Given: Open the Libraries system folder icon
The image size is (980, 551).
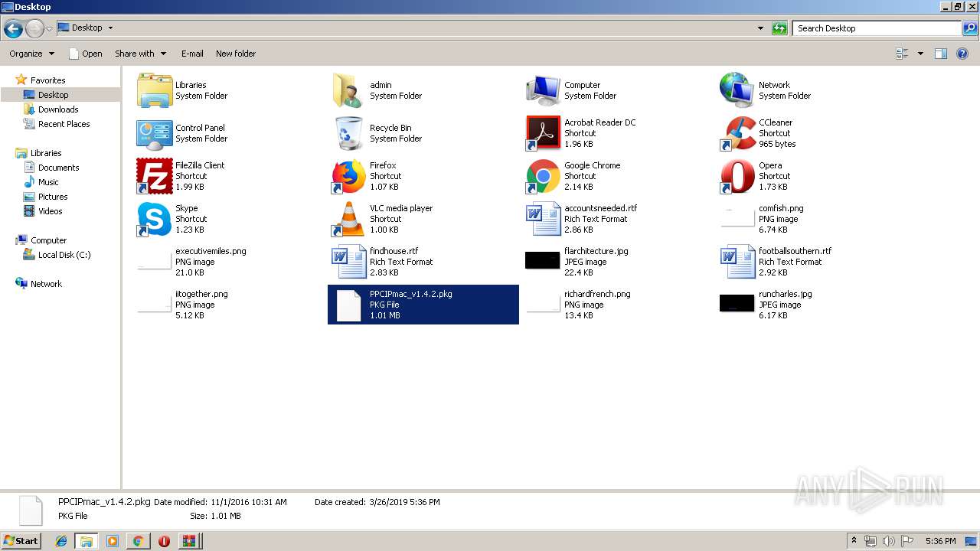Looking at the screenshot, I should point(155,90).
